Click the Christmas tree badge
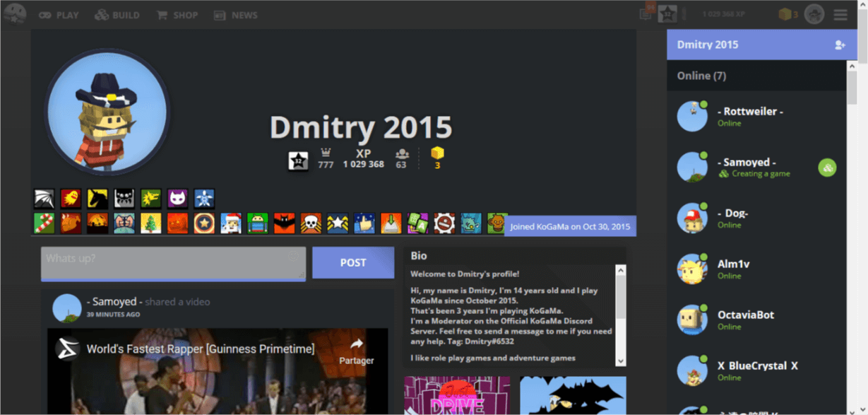868x415 pixels. (150, 223)
